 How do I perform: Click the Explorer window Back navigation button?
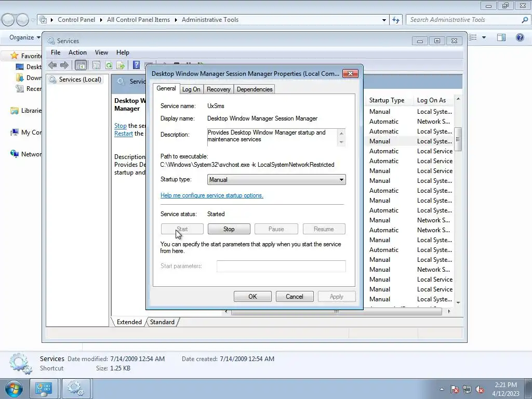pyautogui.click(x=8, y=20)
